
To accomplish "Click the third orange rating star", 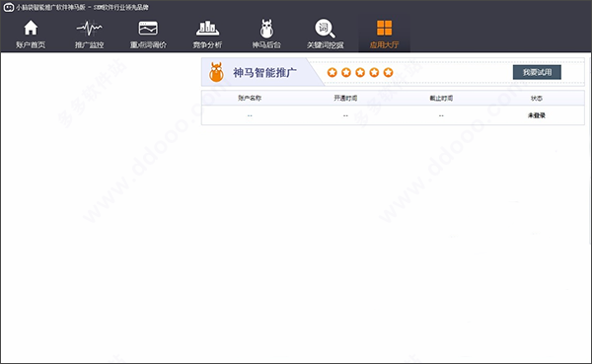I will (x=360, y=72).
